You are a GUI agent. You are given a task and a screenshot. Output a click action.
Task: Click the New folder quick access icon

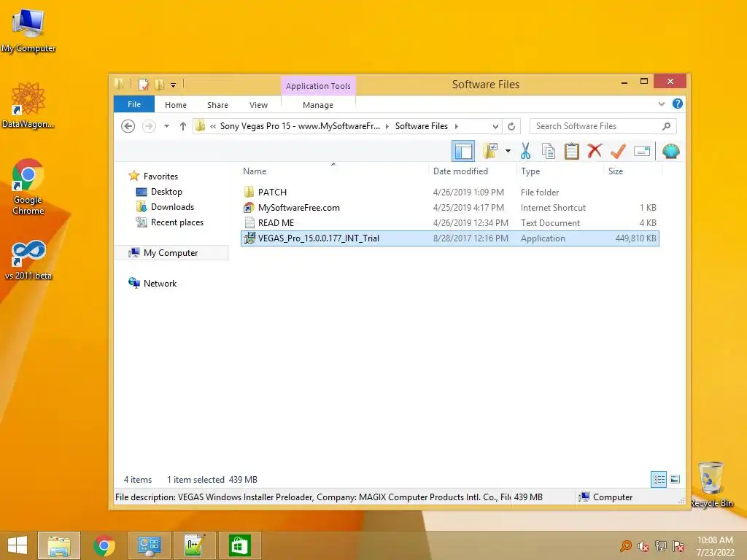160,85
